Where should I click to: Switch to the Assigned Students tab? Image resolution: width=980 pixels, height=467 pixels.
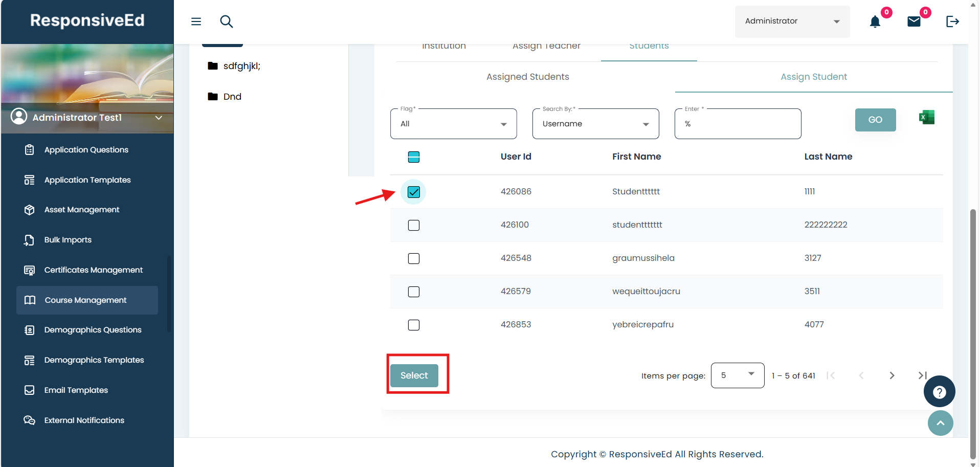point(527,77)
